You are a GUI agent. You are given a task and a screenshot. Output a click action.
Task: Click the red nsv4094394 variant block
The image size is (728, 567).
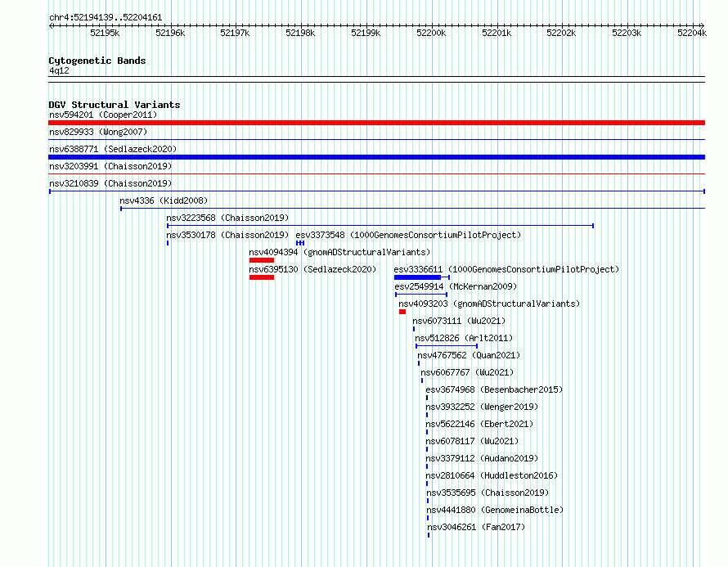pos(262,260)
